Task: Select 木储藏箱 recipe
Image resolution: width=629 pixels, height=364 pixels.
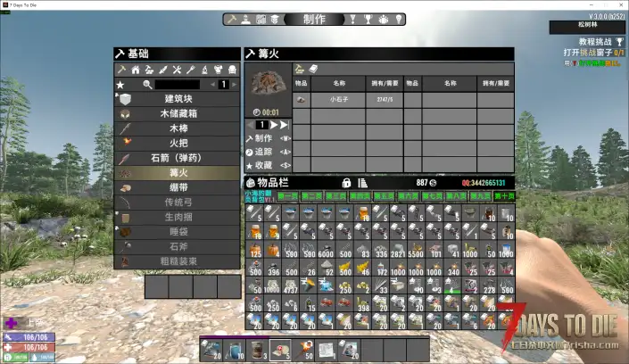Action: 178,113
